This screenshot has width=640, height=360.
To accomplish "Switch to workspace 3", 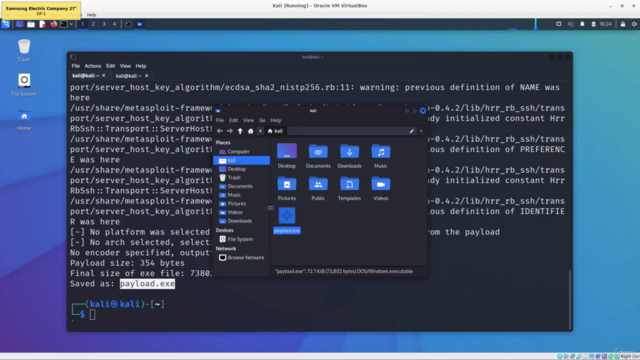I will [104, 24].
